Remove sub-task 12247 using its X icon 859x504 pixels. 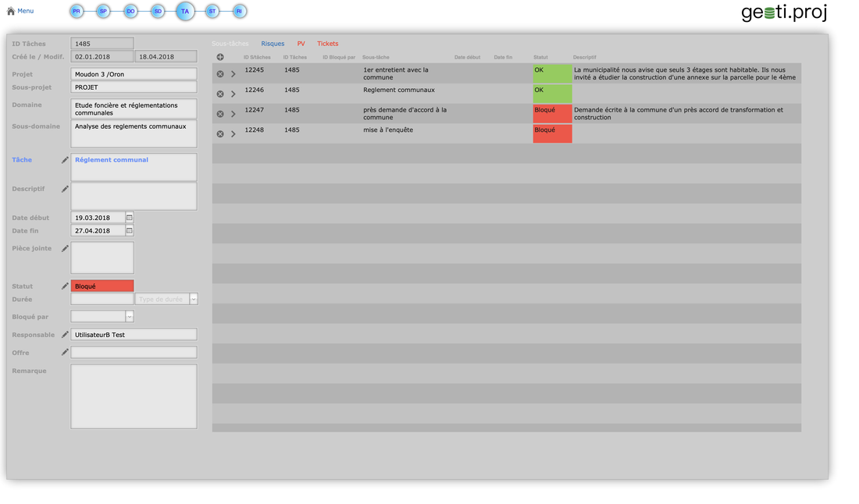(220, 114)
